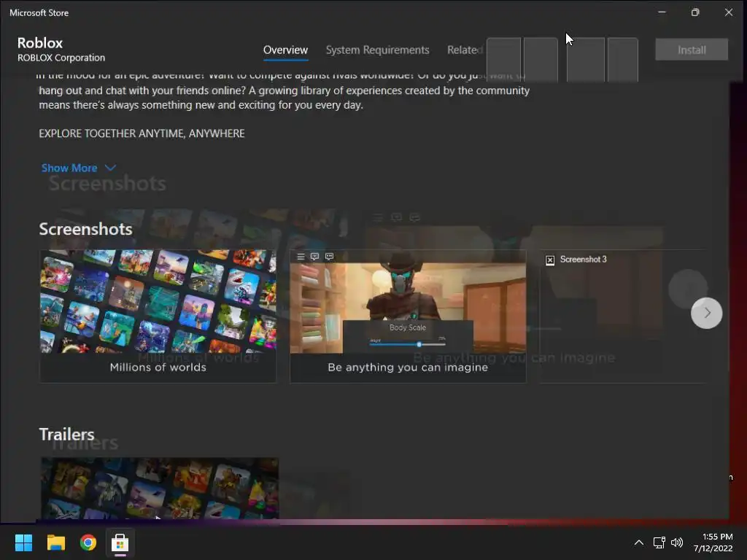Open the Millions of worlds screenshot
The height and width of the screenshot is (560, 747).
coord(158,316)
